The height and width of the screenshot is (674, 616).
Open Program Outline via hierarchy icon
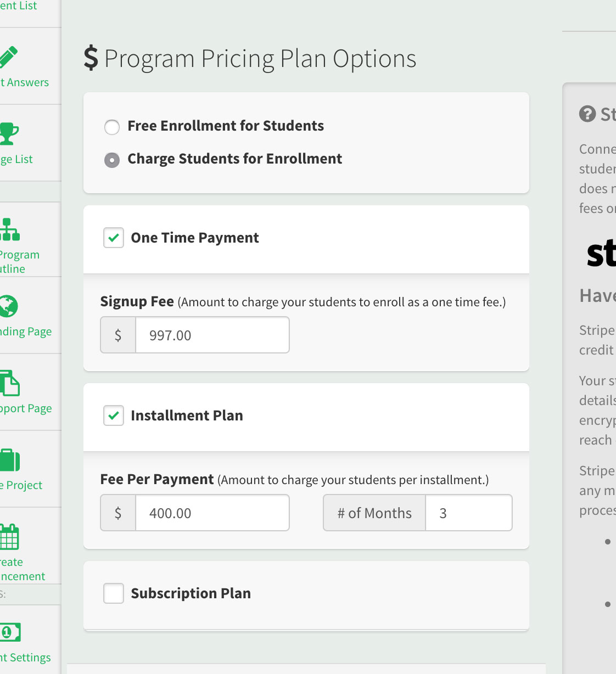tap(10, 230)
